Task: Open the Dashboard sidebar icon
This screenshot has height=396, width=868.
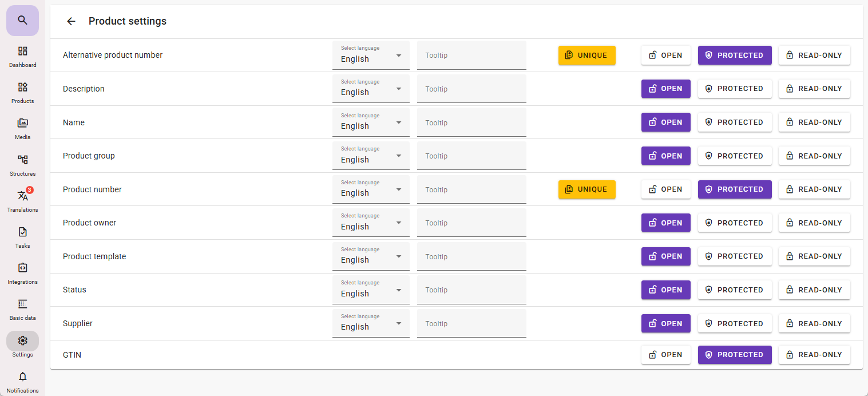Action: pos(22,56)
